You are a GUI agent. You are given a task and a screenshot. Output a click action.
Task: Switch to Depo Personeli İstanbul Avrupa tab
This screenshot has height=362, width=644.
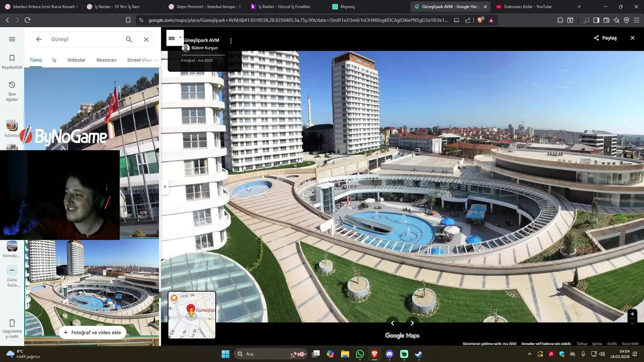205,7
